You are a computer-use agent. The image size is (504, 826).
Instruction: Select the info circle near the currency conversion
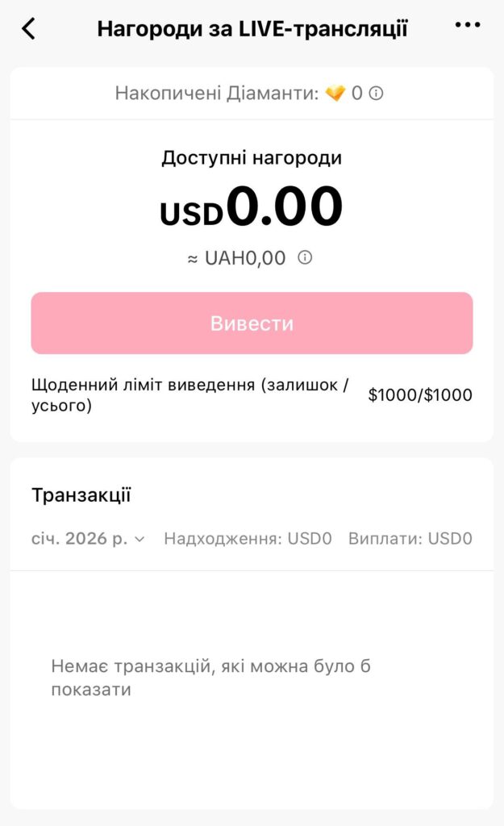click(x=303, y=258)
